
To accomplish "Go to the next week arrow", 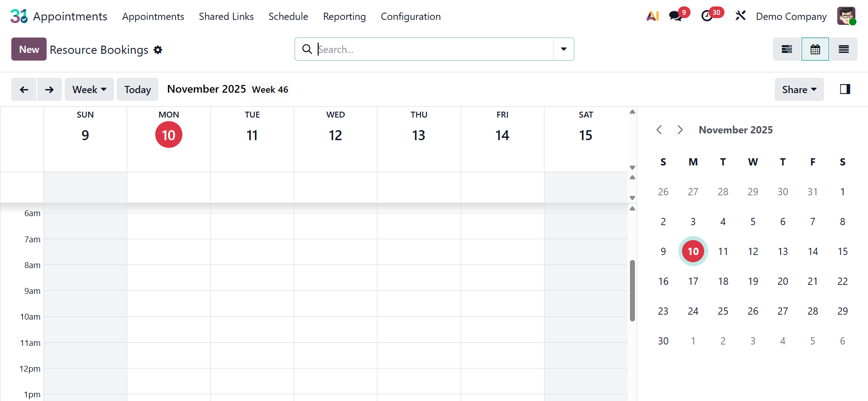I will click(49, 90).
